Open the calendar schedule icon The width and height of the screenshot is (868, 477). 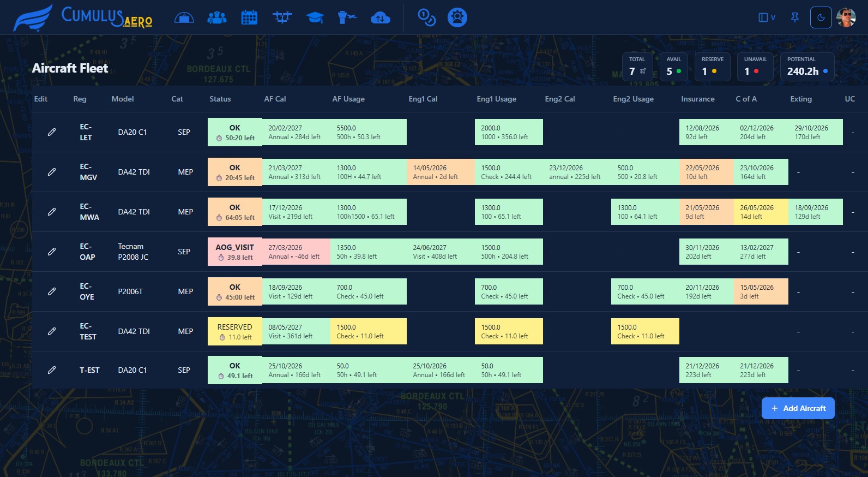click(249, 17)
